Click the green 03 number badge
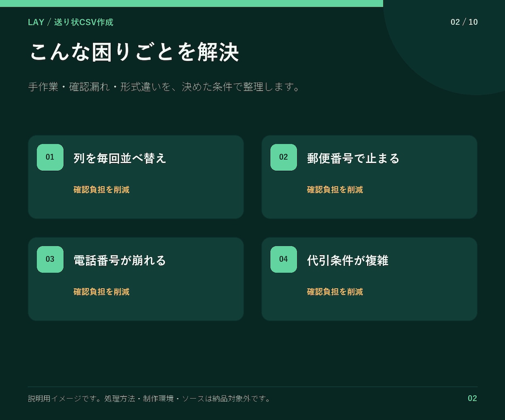Screen dimensions: 505x420 tap(50, 259)
